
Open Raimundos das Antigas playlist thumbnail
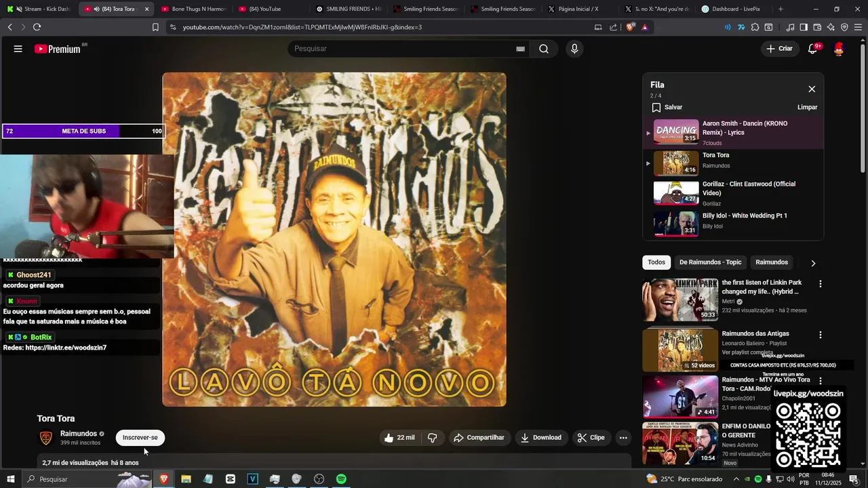coord(680,350)
